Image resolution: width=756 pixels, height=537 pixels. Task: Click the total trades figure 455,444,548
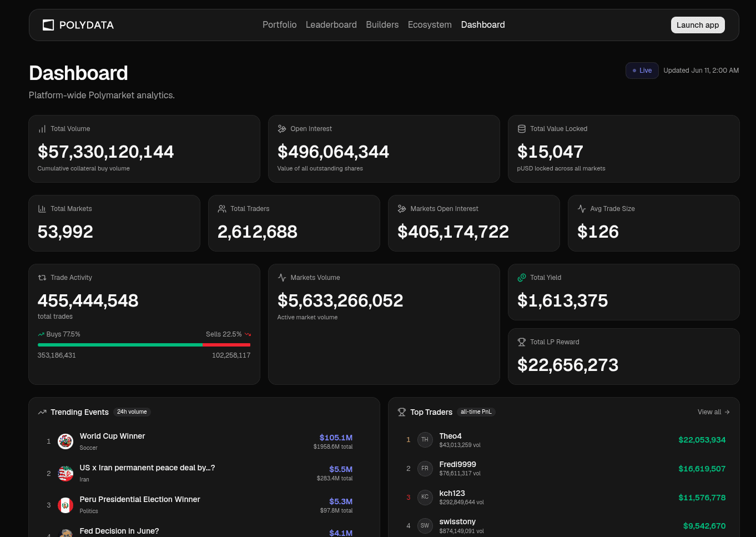click(x=88, y=300)
